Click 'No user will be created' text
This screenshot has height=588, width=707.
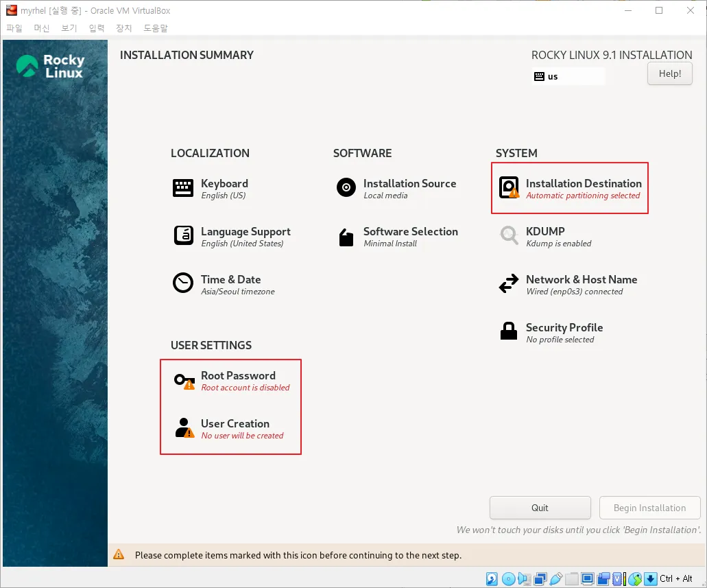pyautogui.click(x=242, y=436)
